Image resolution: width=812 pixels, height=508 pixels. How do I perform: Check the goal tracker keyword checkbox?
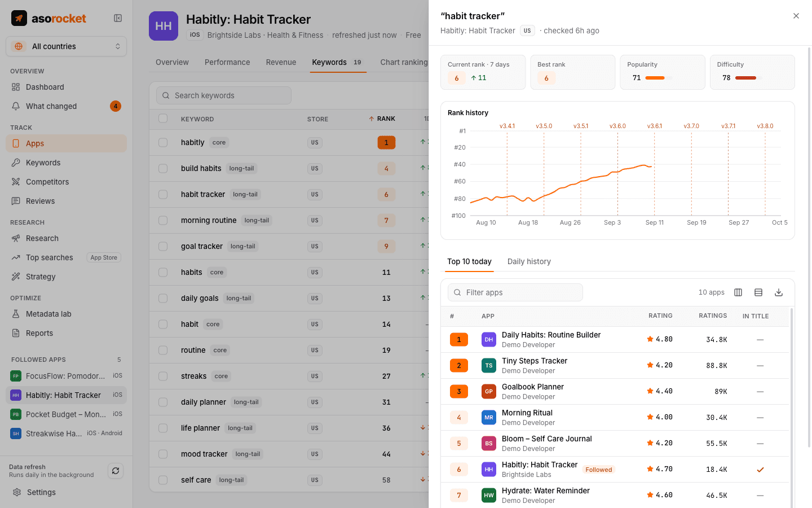pos(163,246)
